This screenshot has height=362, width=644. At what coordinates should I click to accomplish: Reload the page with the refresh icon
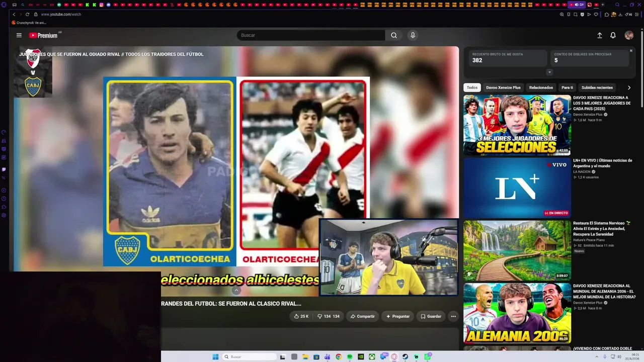(28, 15)
